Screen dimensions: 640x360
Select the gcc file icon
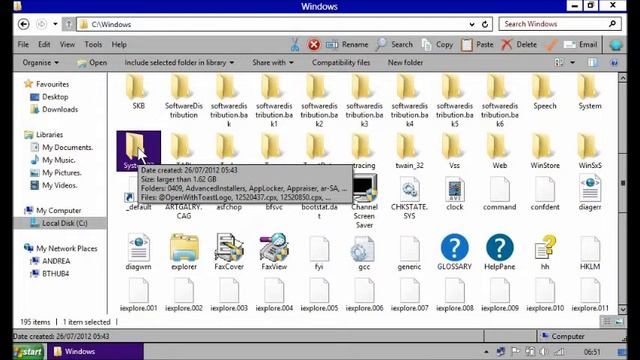(364, 253)
